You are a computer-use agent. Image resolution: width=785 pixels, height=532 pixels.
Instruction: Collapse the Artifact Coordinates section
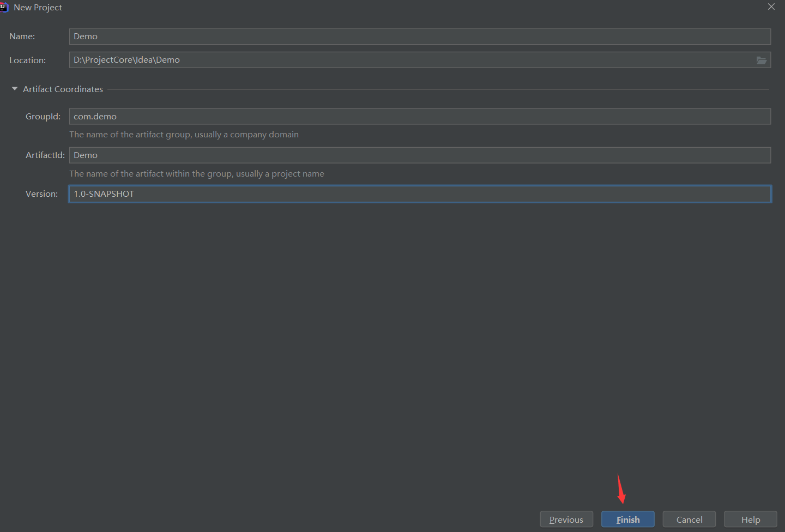coord(15,89)
